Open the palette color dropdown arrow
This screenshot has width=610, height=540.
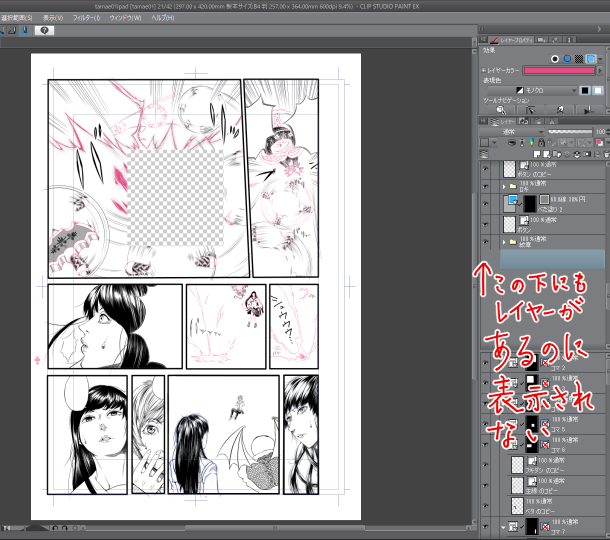(x=494, y=143)
